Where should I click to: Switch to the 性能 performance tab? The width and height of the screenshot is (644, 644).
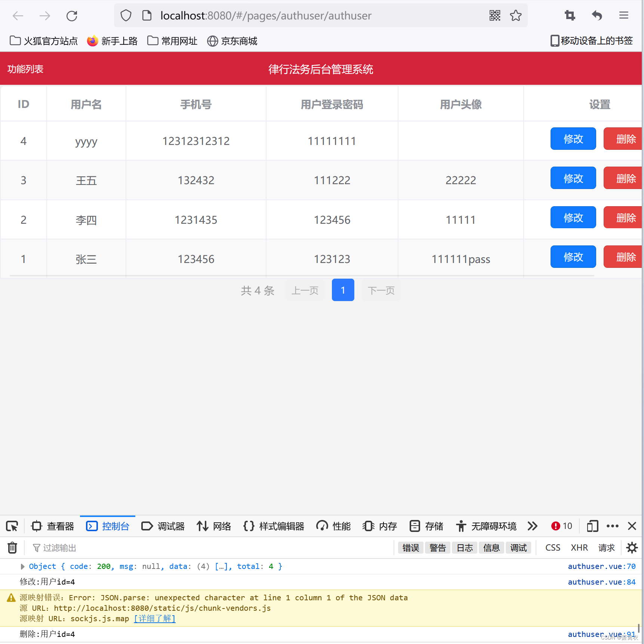pos(333,526)
